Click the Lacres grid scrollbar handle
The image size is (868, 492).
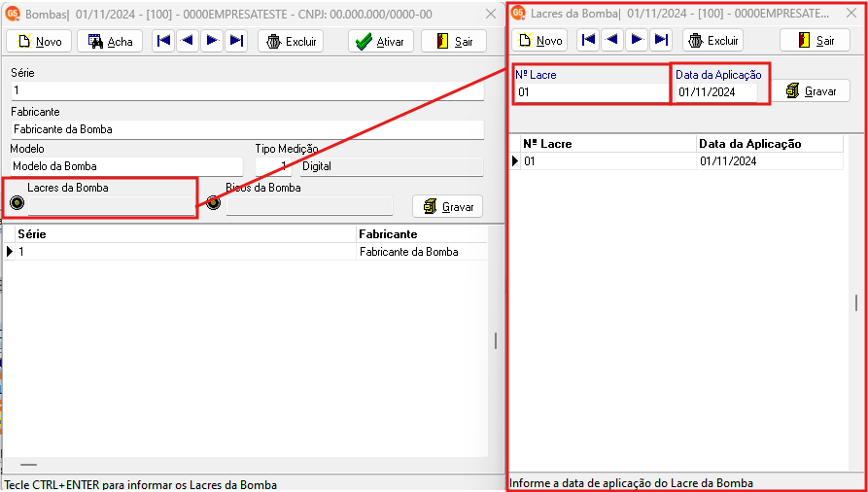(x=855, y=303)
